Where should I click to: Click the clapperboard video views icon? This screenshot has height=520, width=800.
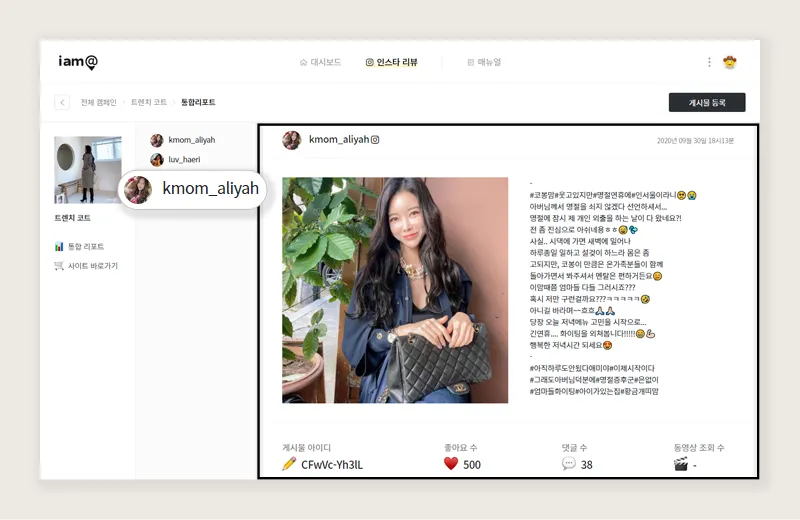pyautogui.click(x=681, y=463)
